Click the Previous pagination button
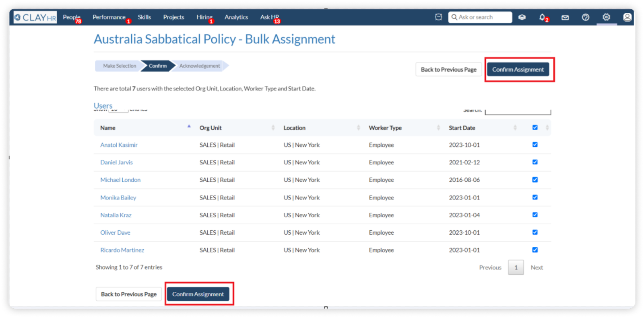This screenshot has width=644, height=318. coord(490,268)
